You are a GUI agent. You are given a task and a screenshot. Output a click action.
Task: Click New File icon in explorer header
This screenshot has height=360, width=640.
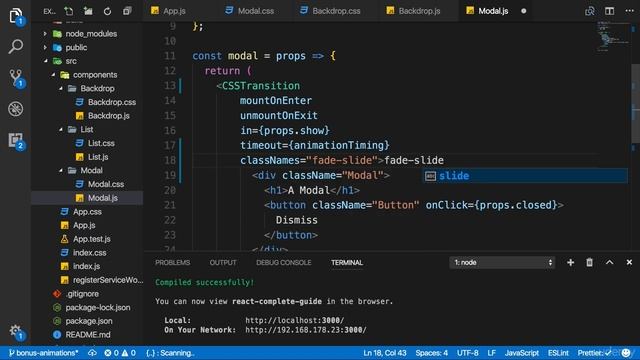click(69, 11)
